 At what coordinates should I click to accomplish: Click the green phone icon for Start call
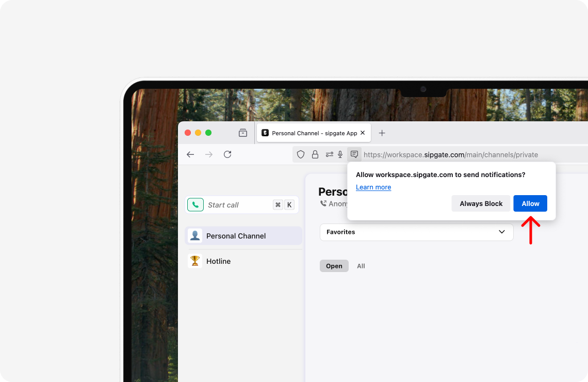(195, 205)
